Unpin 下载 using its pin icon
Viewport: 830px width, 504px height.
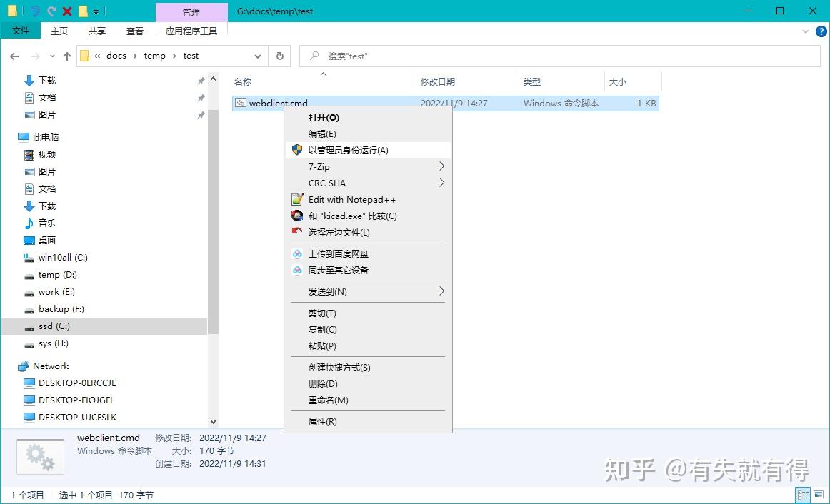(x=202, y=80)
